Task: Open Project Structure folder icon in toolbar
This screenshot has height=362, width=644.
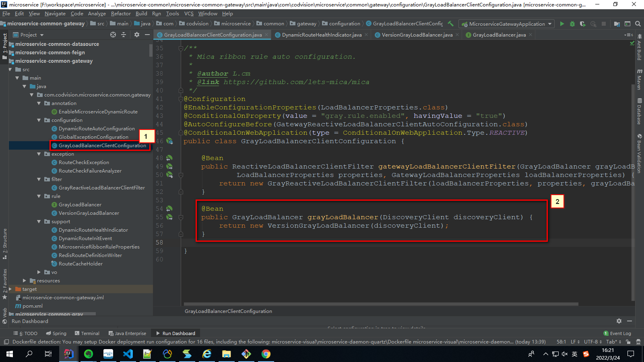Action: point(617,24)
